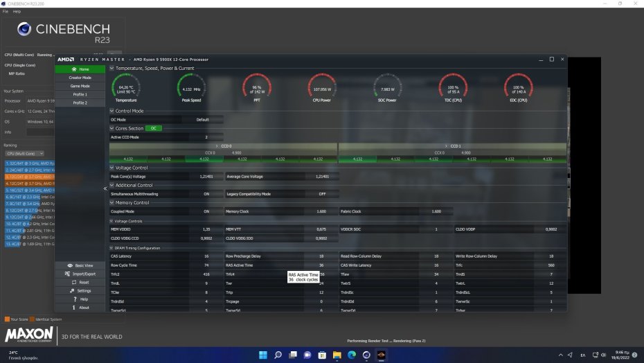This screenshot has width=644, height=363.
Task: Collapse the Memory Control section
Action: click(x=111, y=203)
